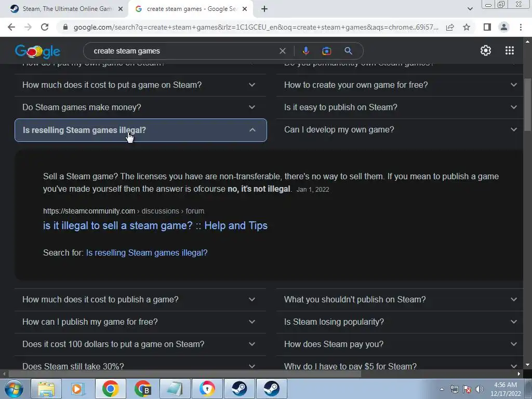532x399 pixels.
Task: Click the vertical page scrollbar thumb
Action: 528,104
